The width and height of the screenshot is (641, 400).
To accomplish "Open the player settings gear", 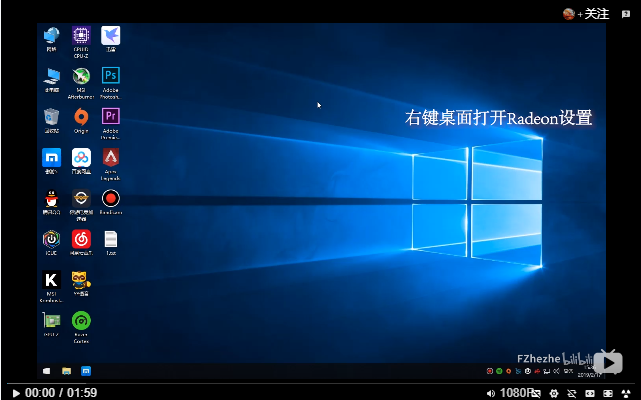I will tap(554, 393).
